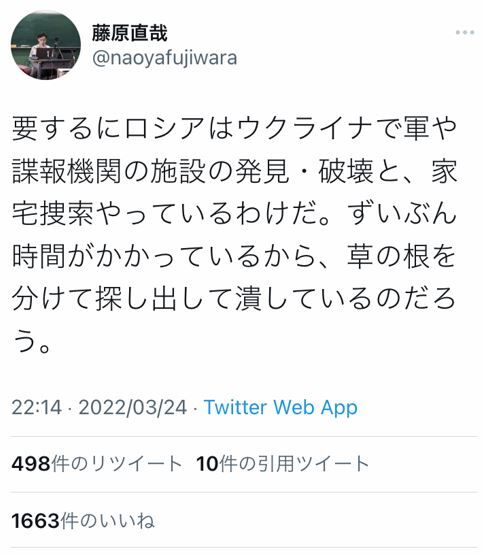
Task: Click the 2022/03/24 date
Action: pos(133,407)
